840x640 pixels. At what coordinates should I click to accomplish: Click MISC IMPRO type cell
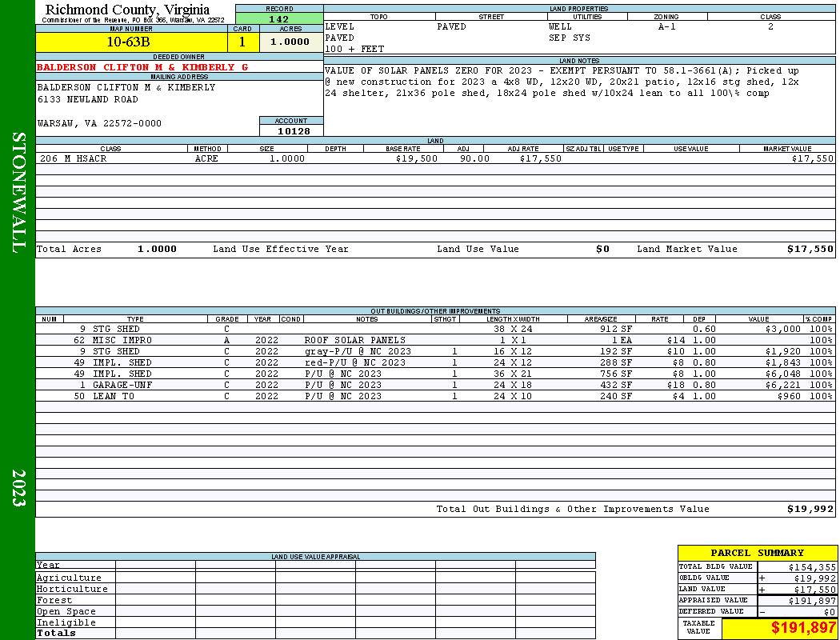(x=122, y=340)
